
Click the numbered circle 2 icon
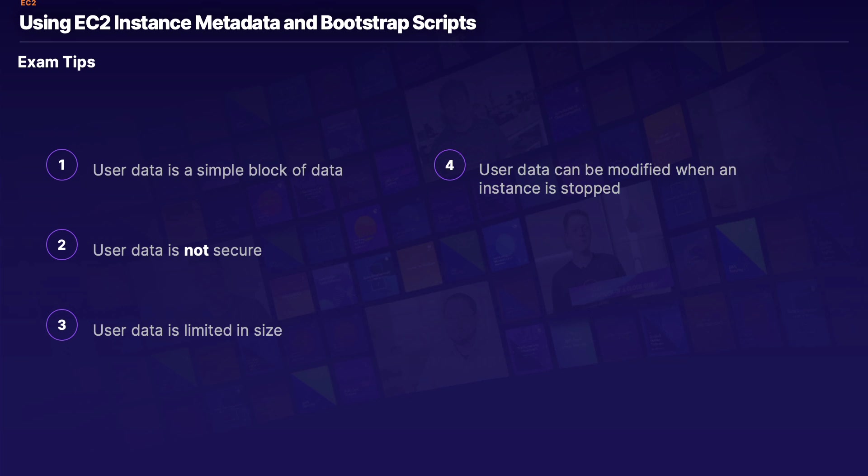[62, 245]
